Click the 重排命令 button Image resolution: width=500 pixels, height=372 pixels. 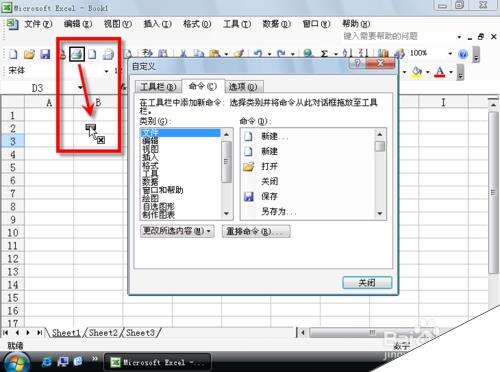[256, 231]
